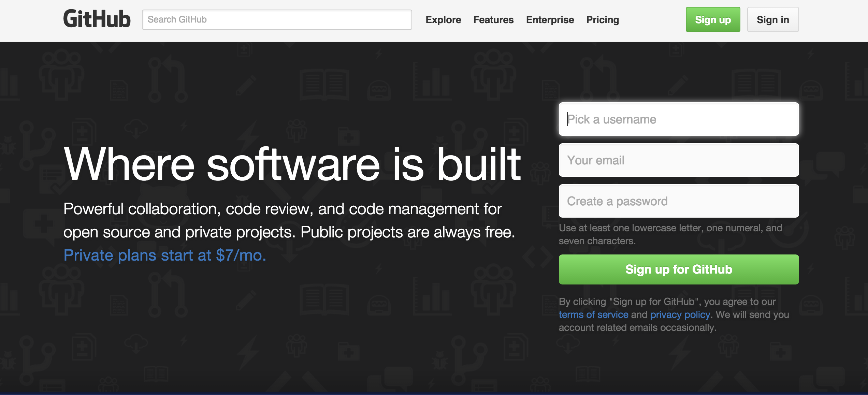Follow the Private plans start at $7/mo link
Viewport: 868px width, 395px height.
coord(165,255)
